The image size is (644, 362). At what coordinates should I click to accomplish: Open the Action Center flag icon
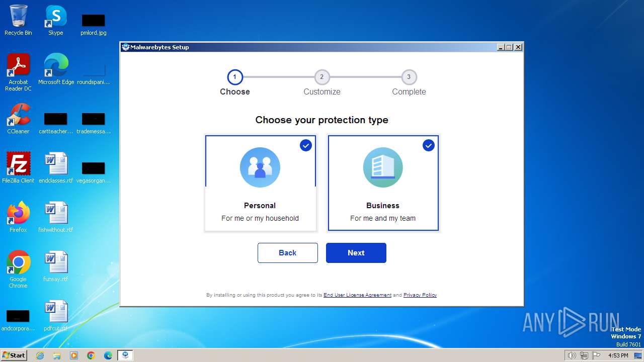coord(596,355)
